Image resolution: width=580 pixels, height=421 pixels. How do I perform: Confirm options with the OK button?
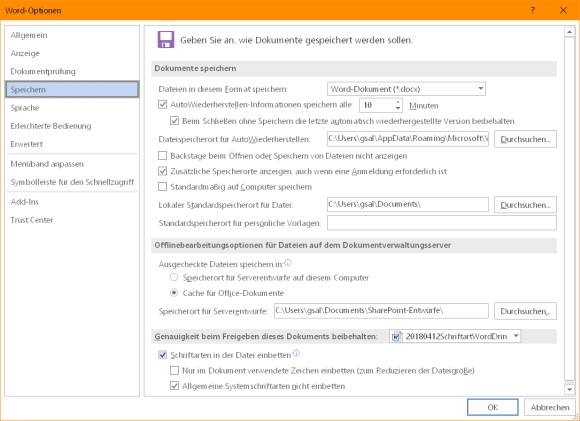point(493,407)
